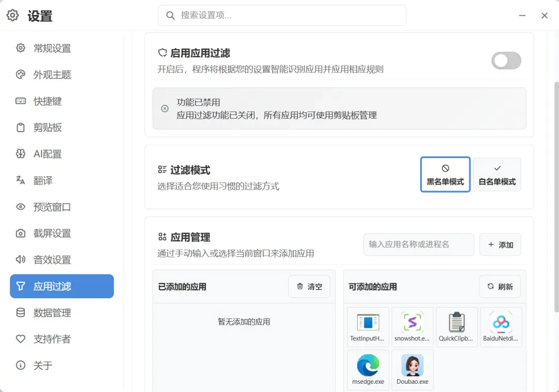This screenshot has height=392, width=559.
Task: Click the list icon beside 过滤模式
Action: (162, 169)
